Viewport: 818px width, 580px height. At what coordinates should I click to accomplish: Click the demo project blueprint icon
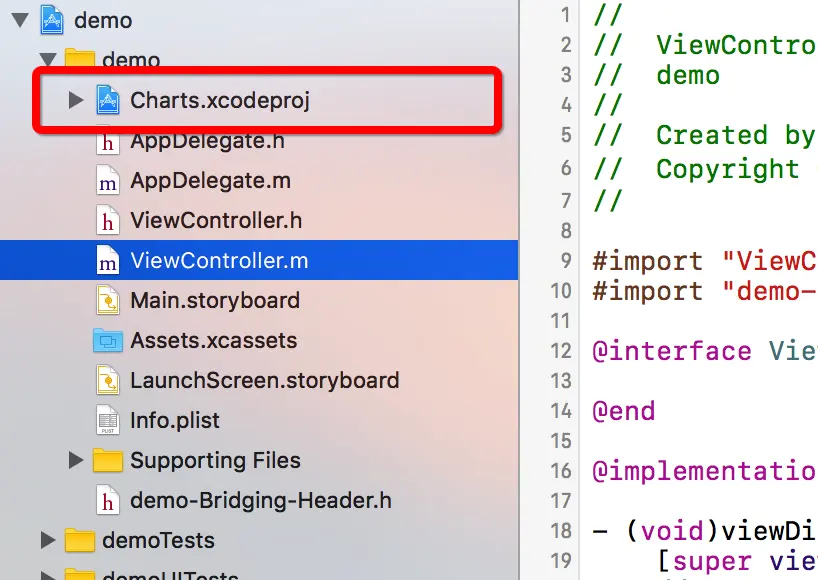[52, 20]
